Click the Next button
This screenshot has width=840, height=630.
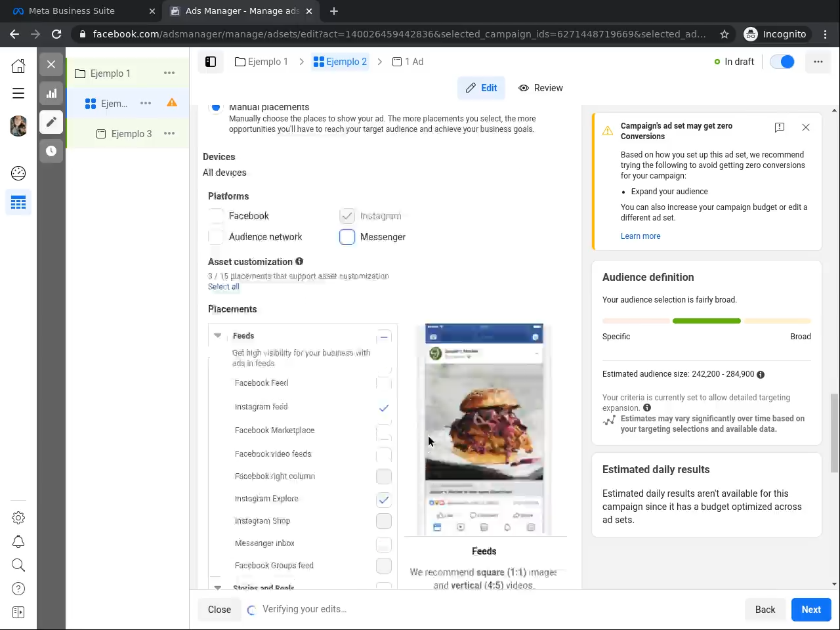coord(811,610)
